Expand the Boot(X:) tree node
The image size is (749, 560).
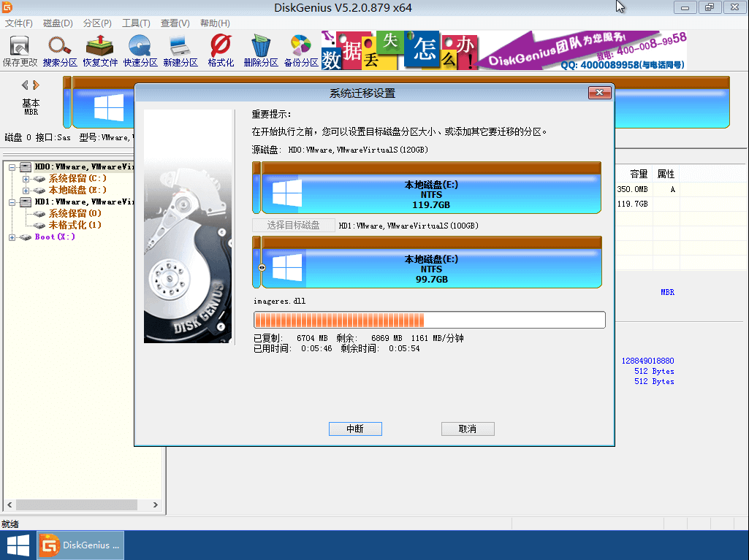point(12,237)
